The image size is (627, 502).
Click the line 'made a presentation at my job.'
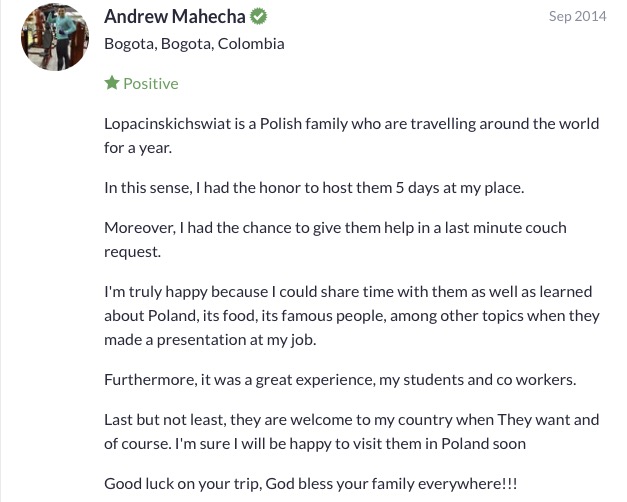(x=210, y=340)
